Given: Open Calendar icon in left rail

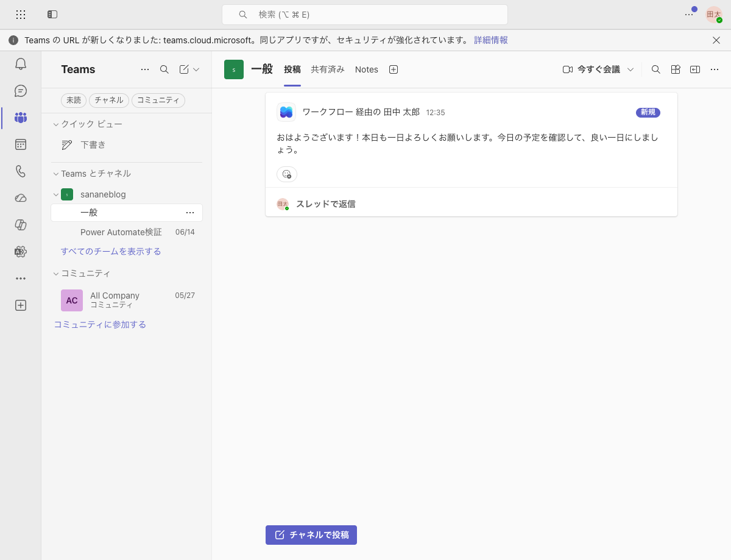Looking at the screenshot, I should coord(21,144).
